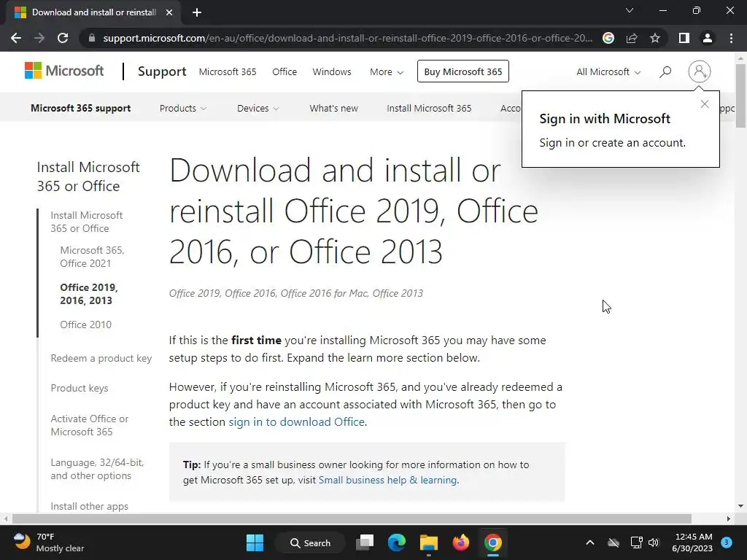Screen dimensions: 747x560
Task: Open Product keys sidebar link
Action: tap(79, 388)
